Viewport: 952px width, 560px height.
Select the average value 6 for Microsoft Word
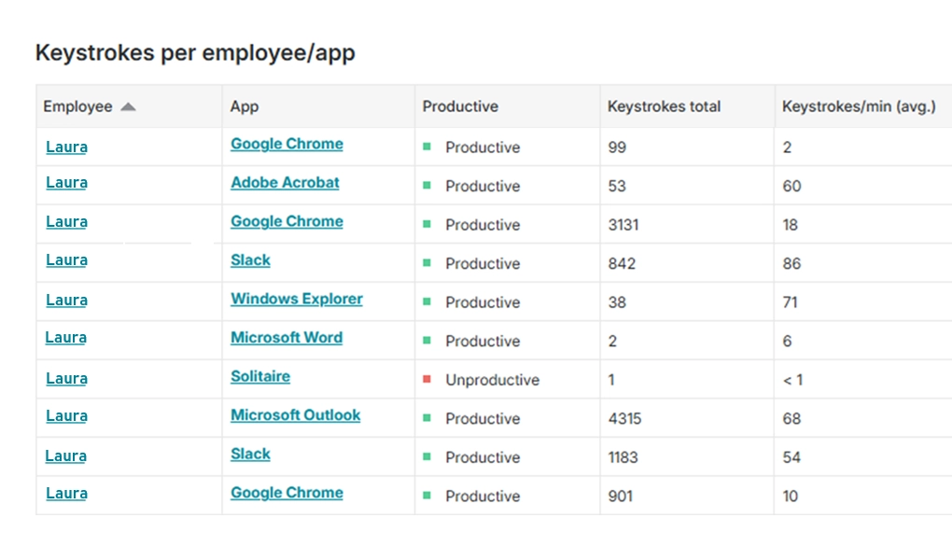coord(787,342)
